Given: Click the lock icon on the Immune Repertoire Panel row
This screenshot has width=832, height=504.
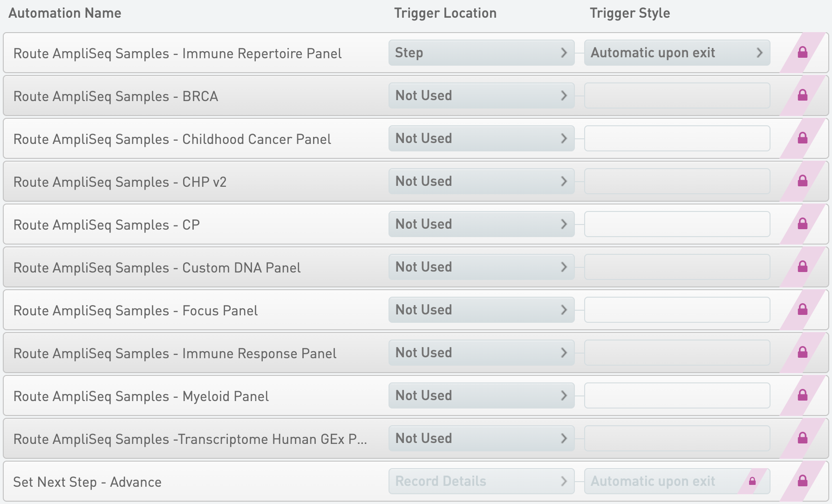Looking at the screenshot, I should pos(802,52).
